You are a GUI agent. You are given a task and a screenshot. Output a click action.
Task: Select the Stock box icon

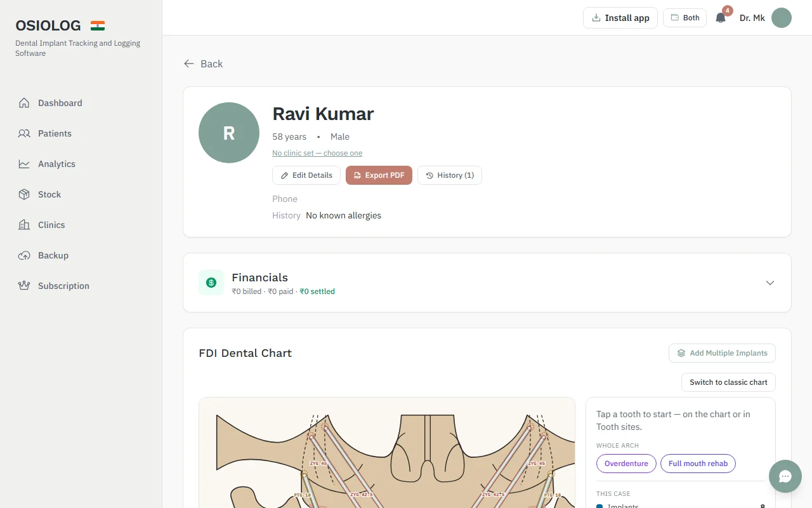[x=24, y=194]
